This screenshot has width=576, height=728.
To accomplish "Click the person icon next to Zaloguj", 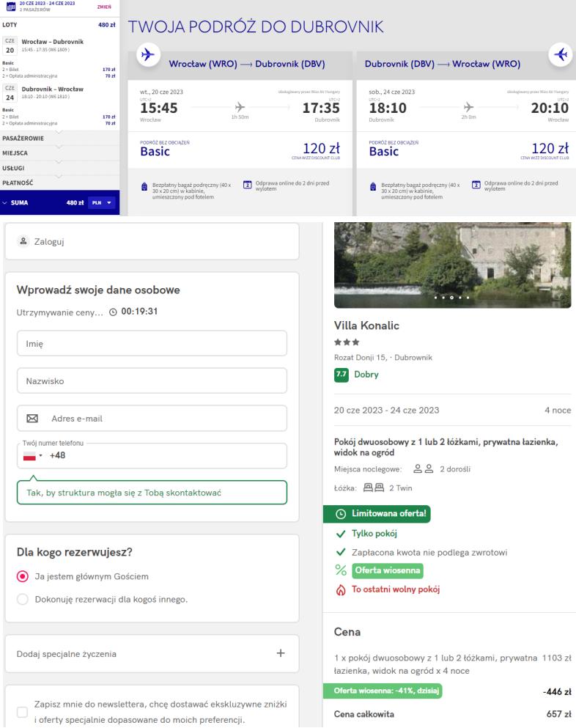I will click(x=23, y=241).
